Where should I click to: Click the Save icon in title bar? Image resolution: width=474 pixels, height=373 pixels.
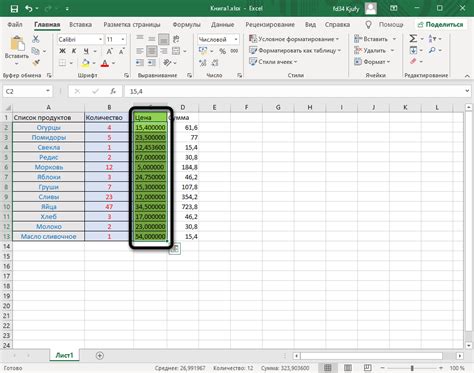(14, 9)
